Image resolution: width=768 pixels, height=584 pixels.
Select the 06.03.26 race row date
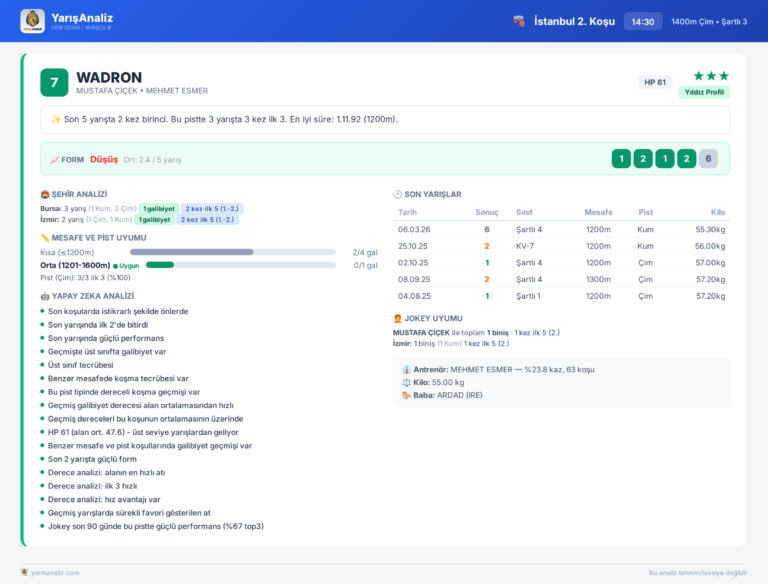pyautogui.click(x=414, y=229)
